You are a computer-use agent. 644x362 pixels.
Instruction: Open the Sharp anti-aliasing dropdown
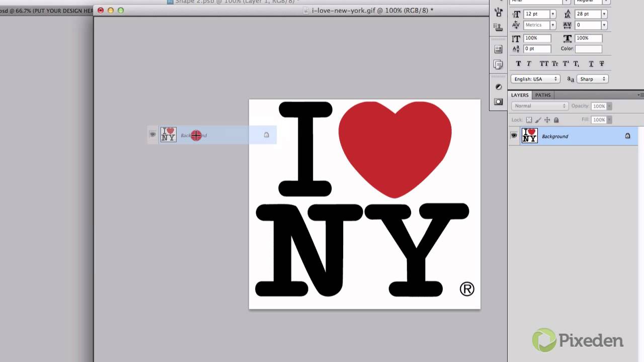[x=594, y=79]
